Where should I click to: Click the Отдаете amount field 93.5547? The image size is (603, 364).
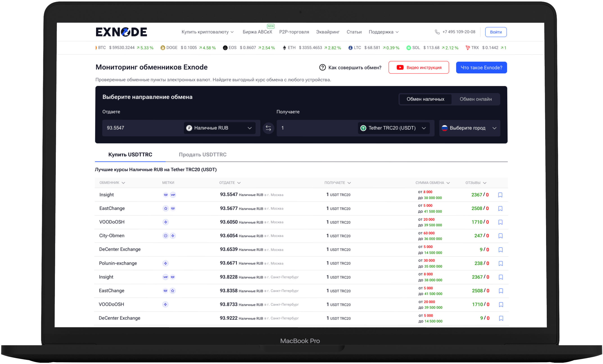(x=143, y=128)
